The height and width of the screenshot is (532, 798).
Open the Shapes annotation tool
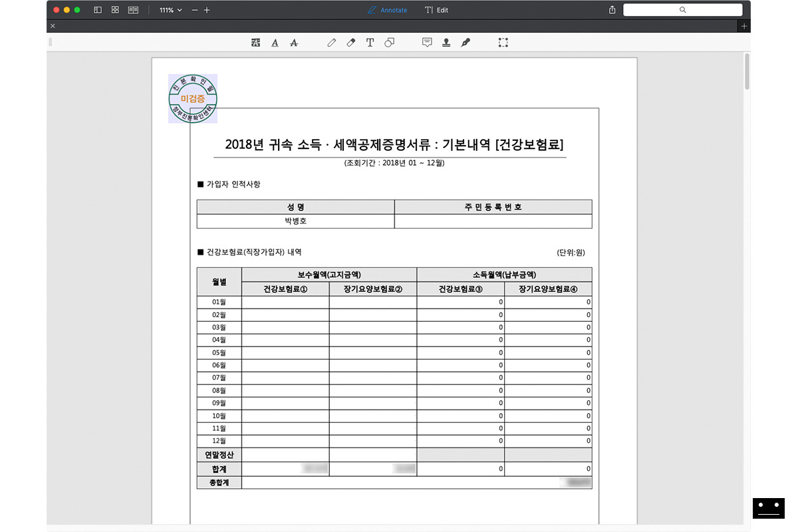(x=389, y=42)
